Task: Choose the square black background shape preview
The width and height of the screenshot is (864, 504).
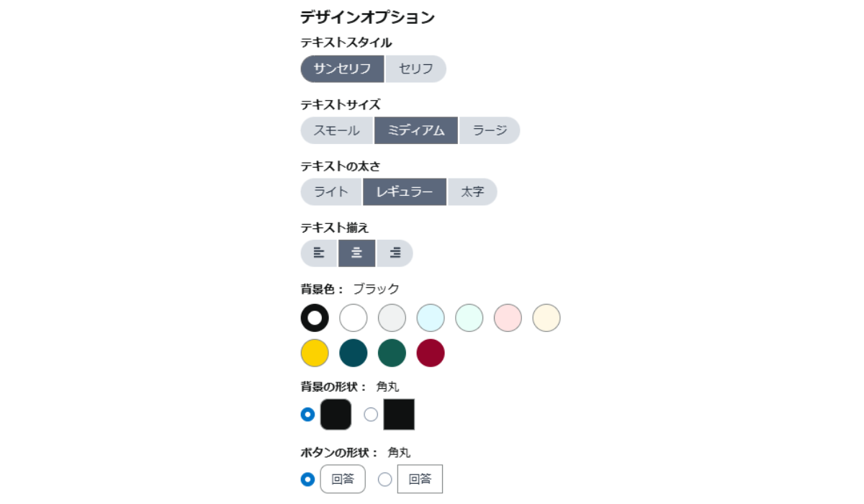Action: tap(399, 415)
